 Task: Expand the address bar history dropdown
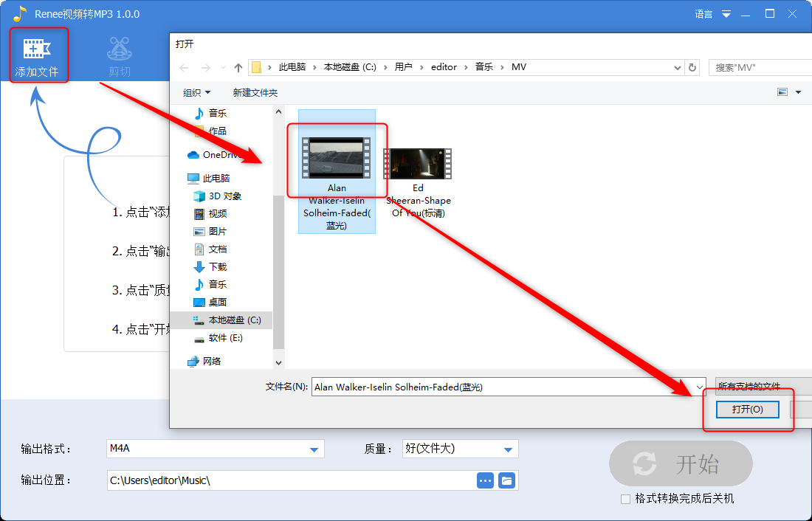(x=677, y=67)
